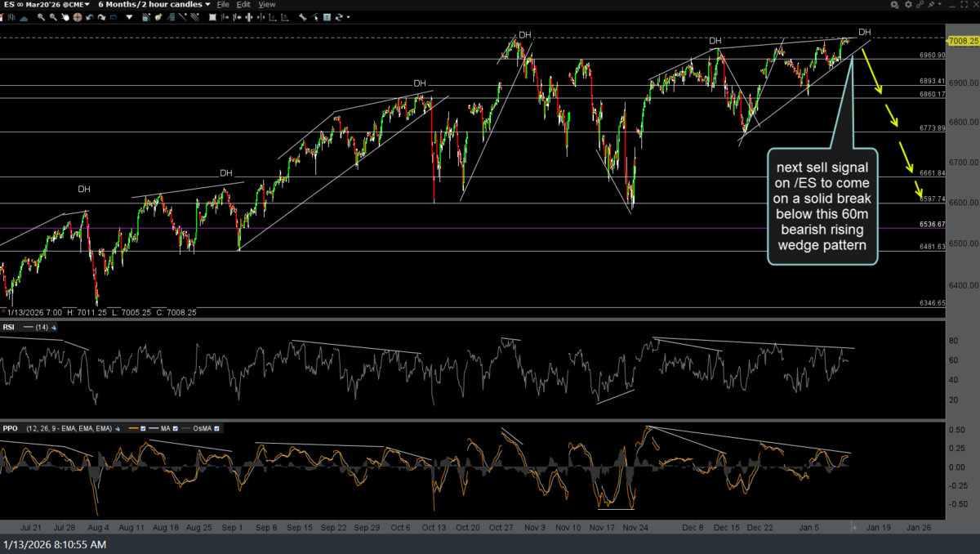This screenshot has height=554, width=980.
Task: Open the File menu
Action: [223, 5]
